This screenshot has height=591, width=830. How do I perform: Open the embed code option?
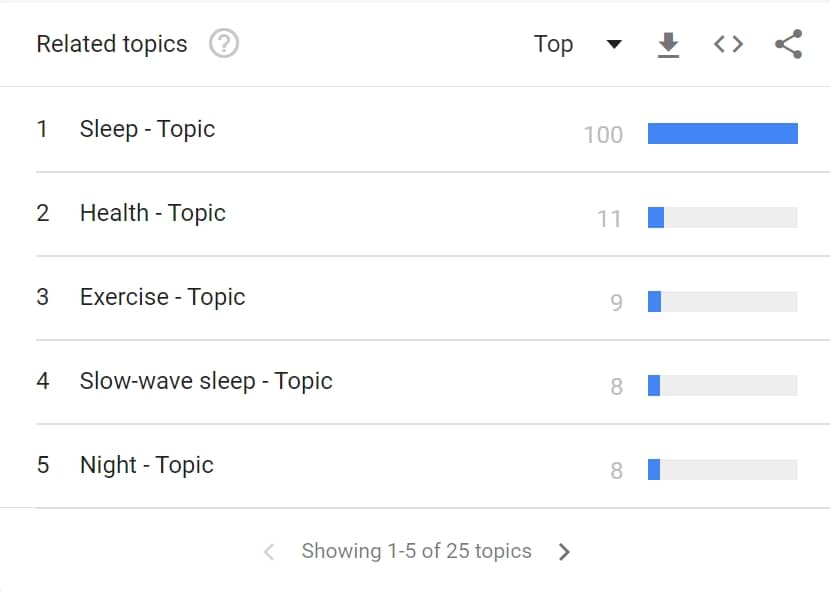click(728, 44)
